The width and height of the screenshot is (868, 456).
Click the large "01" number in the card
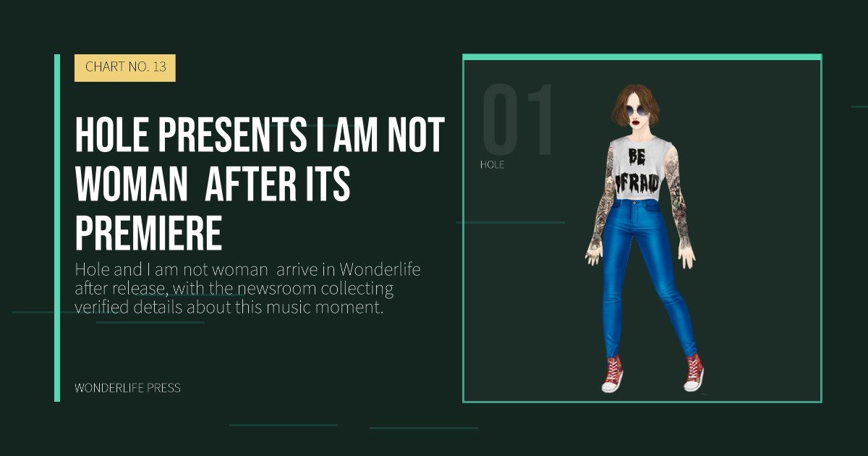[x=518, y=119]
